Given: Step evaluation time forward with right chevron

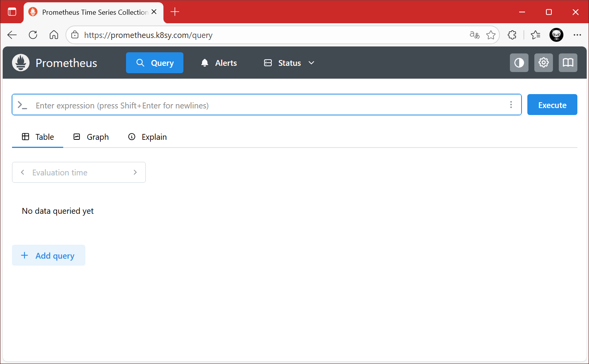Looking at the screenshot, I should (135, 172).
